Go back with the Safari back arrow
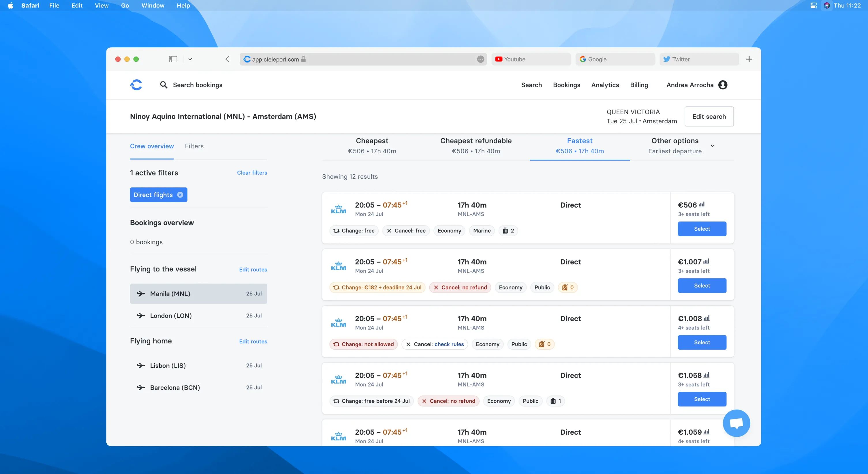 point(228,59)
